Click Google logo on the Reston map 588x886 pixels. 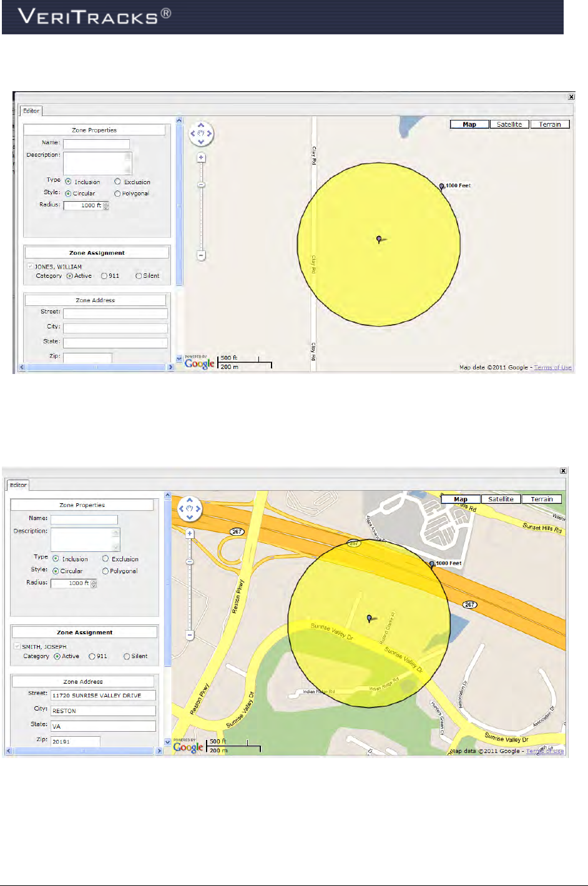tap(188, 746)
